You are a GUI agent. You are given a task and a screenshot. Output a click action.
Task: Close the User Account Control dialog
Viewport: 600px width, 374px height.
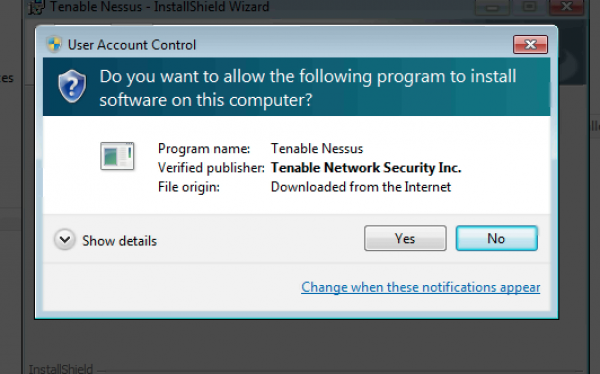click(x=530, y=44)
